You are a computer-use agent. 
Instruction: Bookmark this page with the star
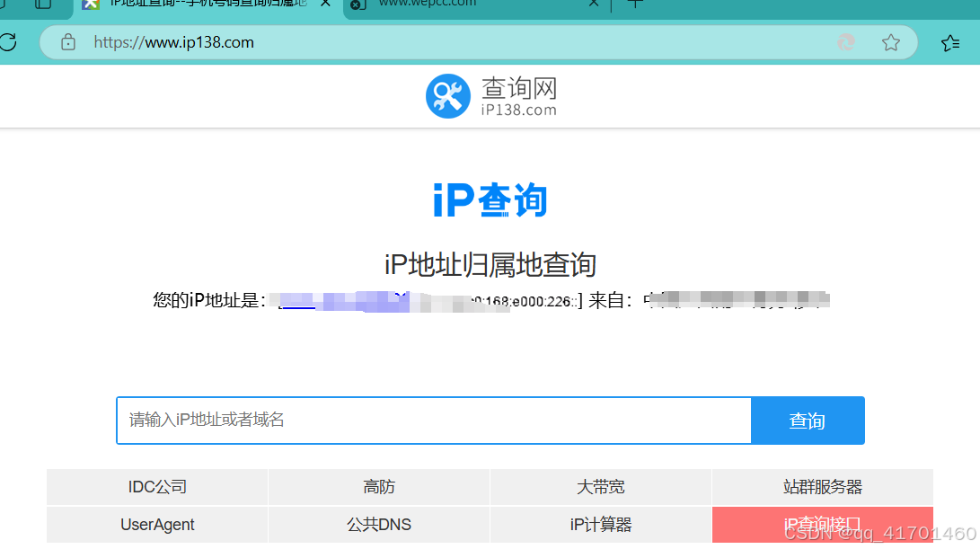point(890,41)
